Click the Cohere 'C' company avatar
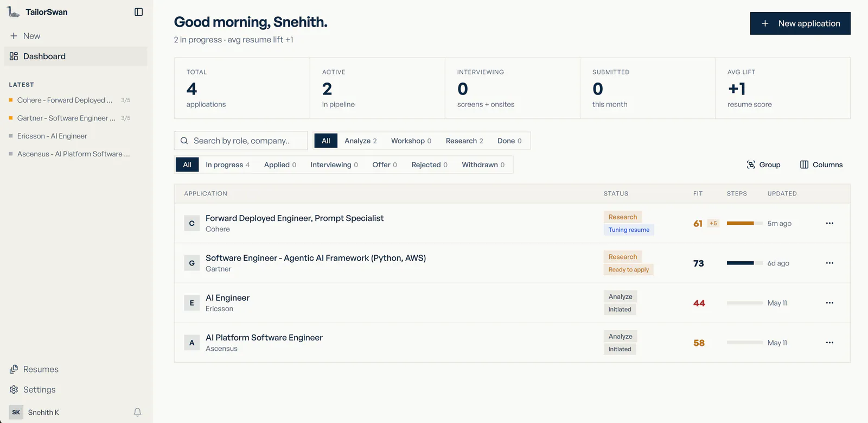The width and height of the screenshot is (868, 423). click(x=192, y=223)
